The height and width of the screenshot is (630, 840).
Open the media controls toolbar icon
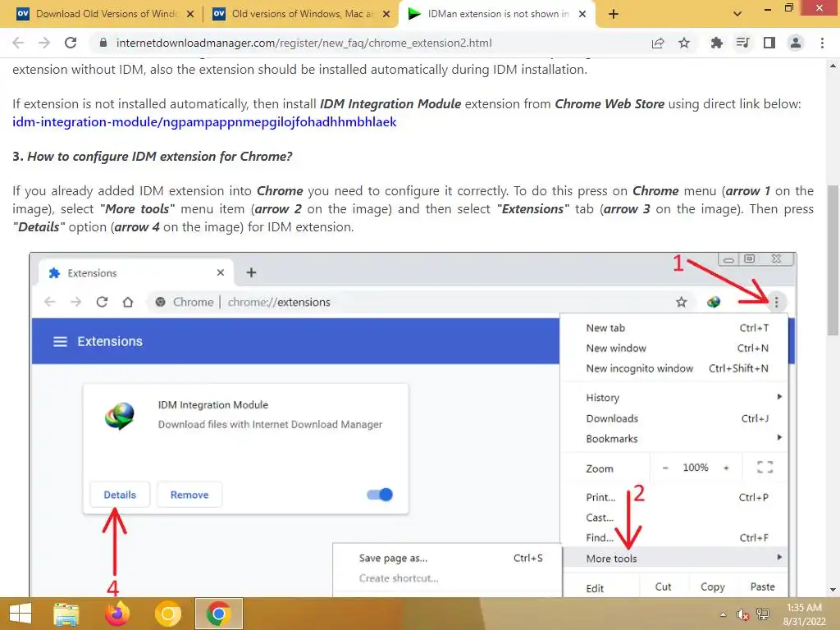click(742, 43)
